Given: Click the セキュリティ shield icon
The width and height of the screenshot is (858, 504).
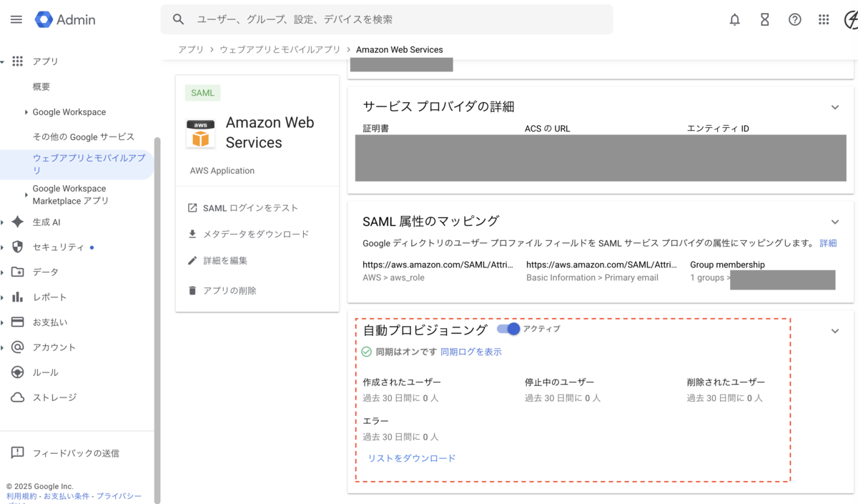Looking at the screenshot, I should (x=18, y=247).
